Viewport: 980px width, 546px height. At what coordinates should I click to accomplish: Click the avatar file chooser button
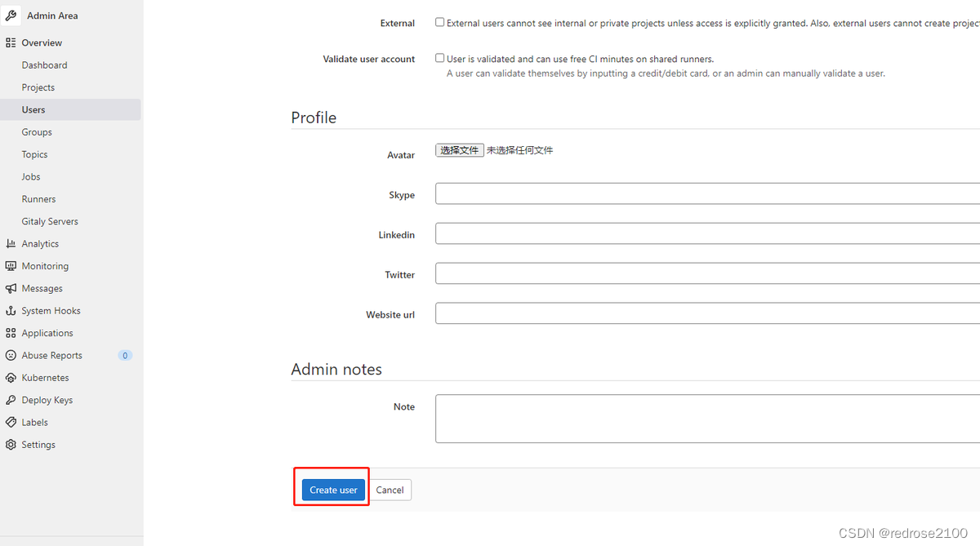(x=459, y=150)
